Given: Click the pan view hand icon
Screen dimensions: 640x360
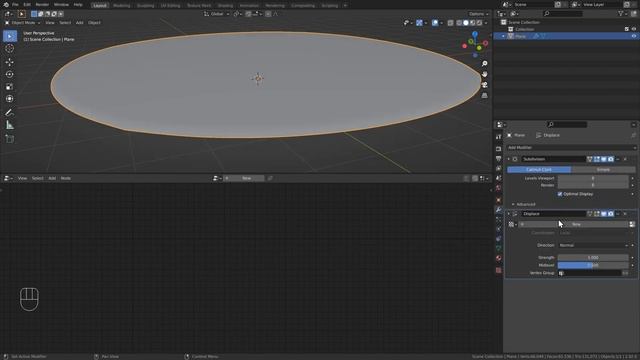Looking at the screenshot, I should coord(484,74).
